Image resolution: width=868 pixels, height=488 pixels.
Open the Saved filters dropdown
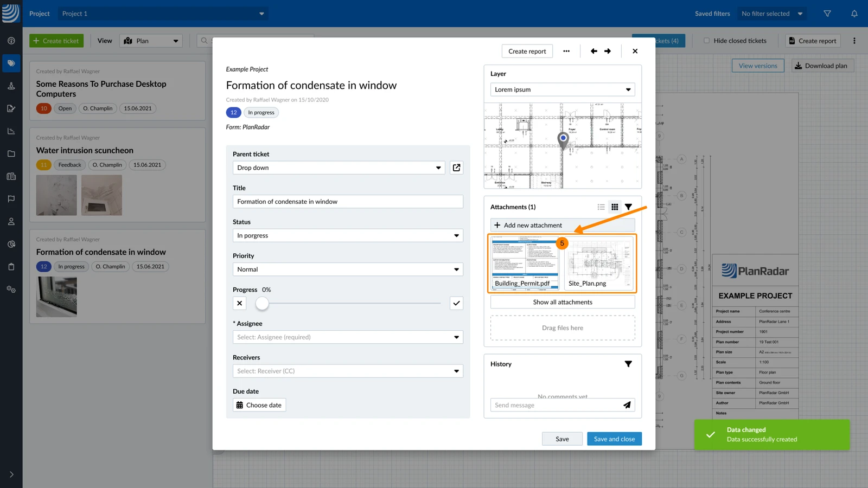pos(773,14)
